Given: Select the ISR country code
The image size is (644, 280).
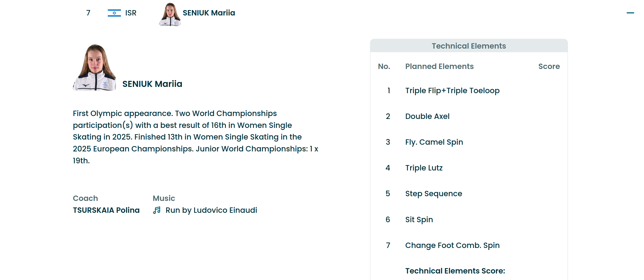Looking at the screenshot, I should (131, 13).
